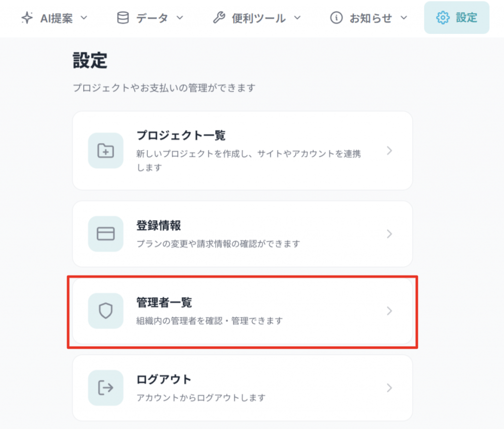504x429 pixels.
Task: Open the 登録情報 title link
Action: [158, 226]
